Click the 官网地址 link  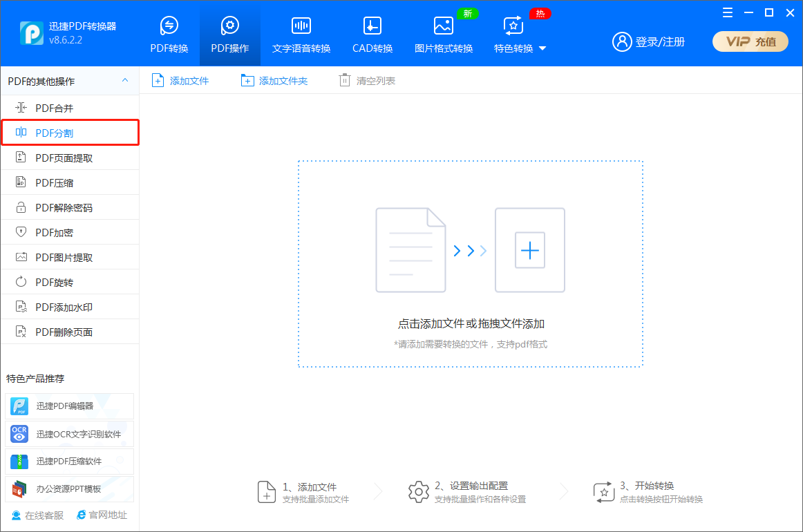(x=102, y=515)
